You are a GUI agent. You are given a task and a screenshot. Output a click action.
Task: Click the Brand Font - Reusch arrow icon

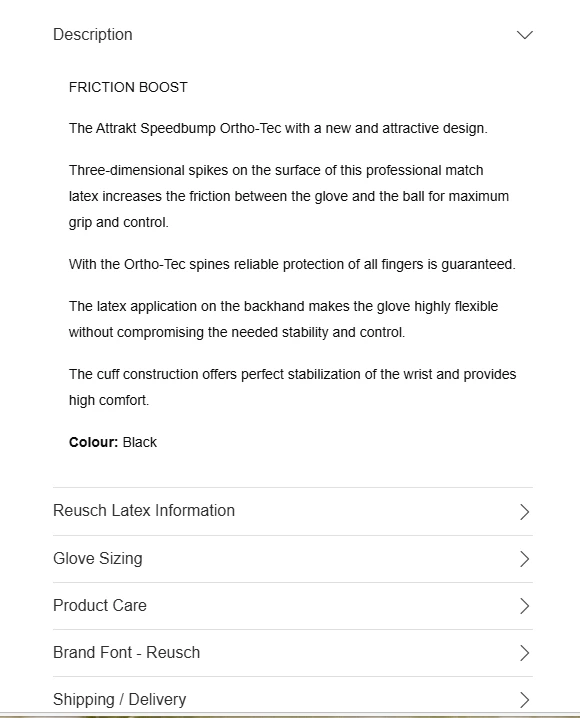coord(525,653)
